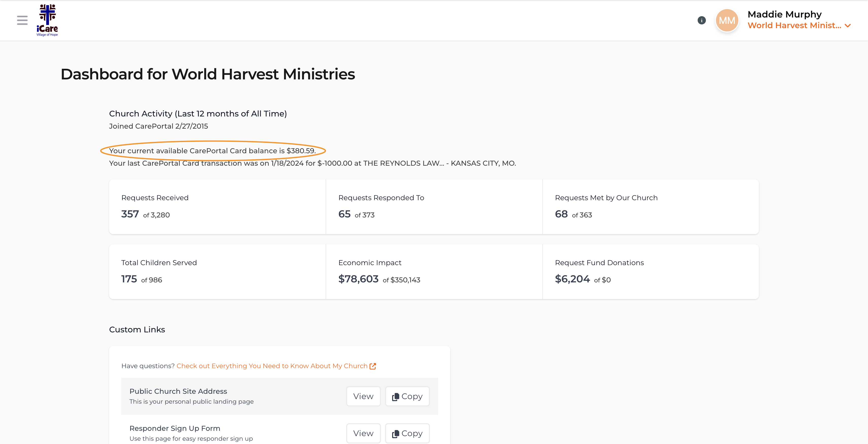
Task: Open the Maddie Murphy account menu
Action: pos(784,14)
